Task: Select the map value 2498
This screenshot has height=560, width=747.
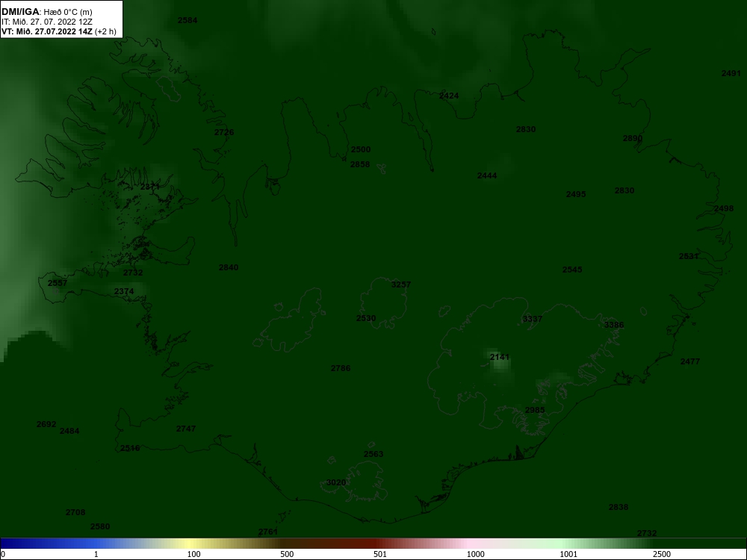Action: (724, 208)
